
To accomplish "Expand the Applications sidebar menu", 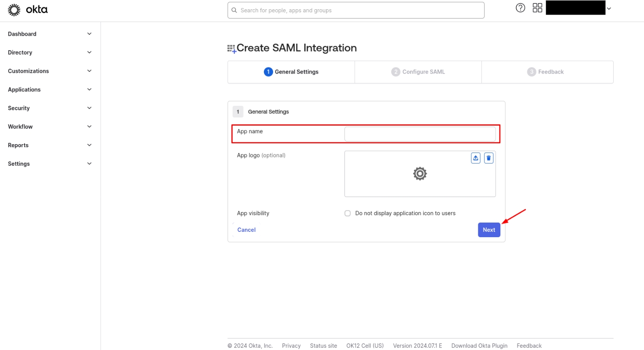I will [48, 89].
